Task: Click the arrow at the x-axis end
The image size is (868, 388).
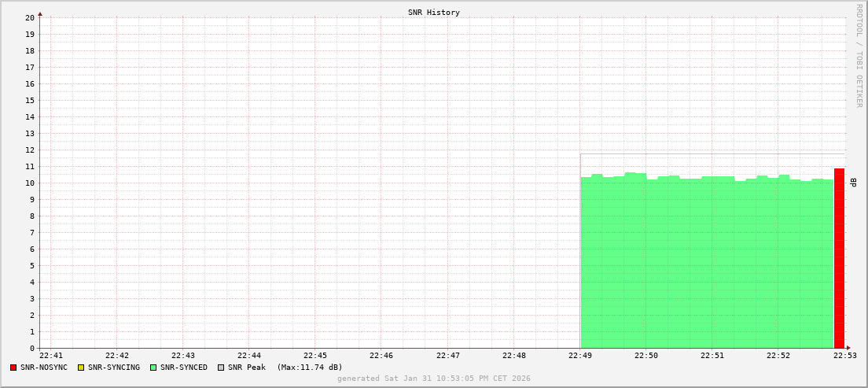Action: tap(848, 348)
